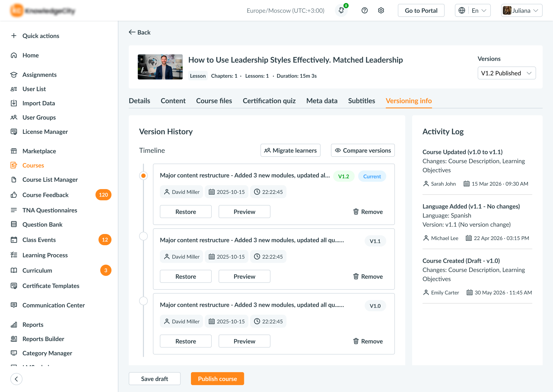Open the notifications bell icon
The width and height of the screenshot is (553, 392).
point(341,10)
